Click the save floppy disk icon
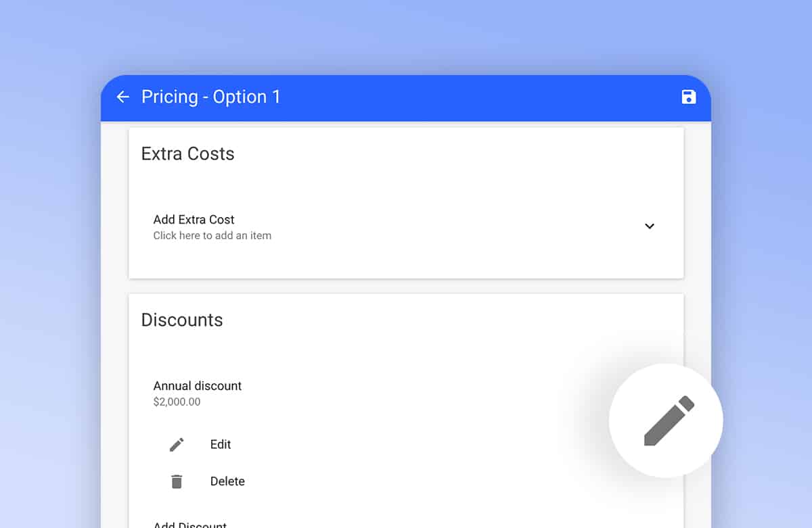This screenshot has height=528, width=812. (x=688, y=97)
